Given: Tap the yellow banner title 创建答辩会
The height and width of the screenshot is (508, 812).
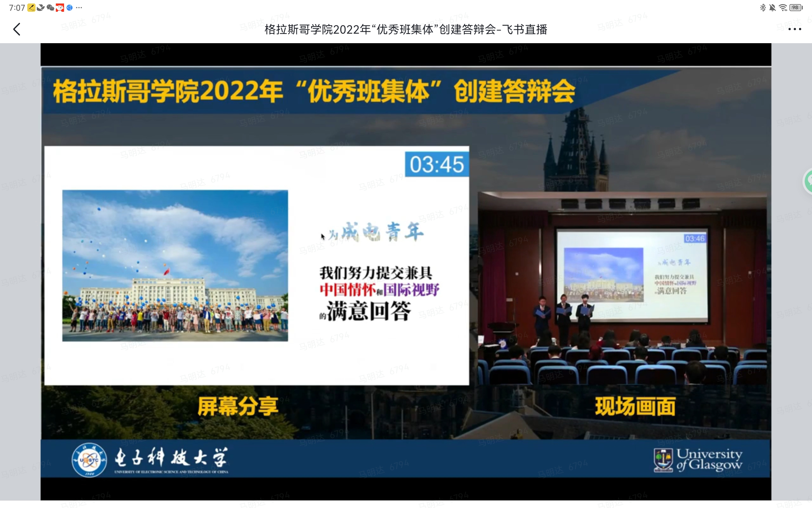Looking at the screenshot, I should (514, 91).
